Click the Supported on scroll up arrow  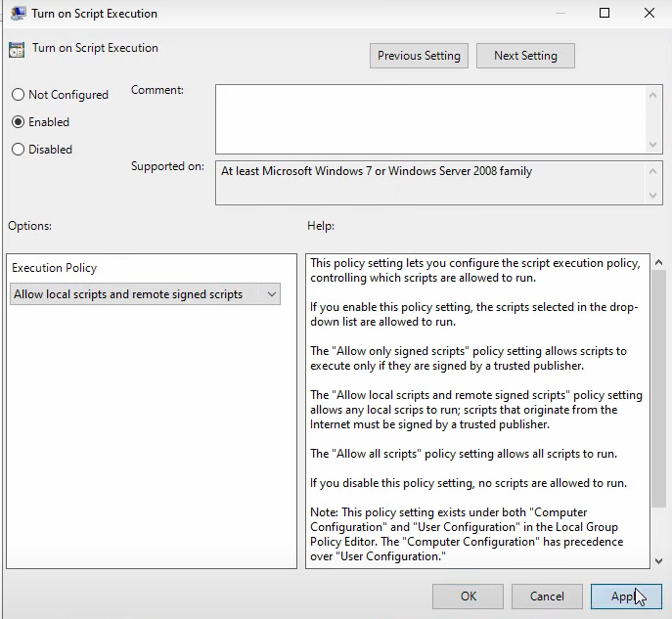[x=652, y=171]
